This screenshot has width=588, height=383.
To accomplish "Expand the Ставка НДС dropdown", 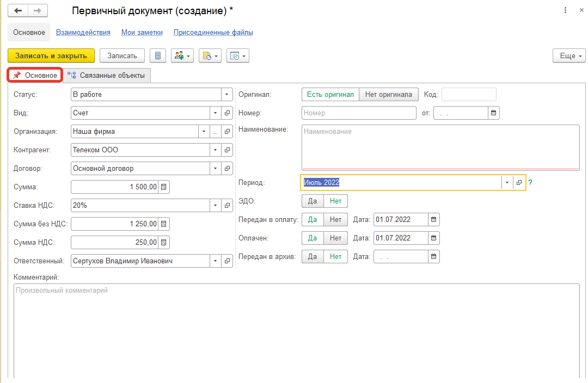I will click(216, 206).
